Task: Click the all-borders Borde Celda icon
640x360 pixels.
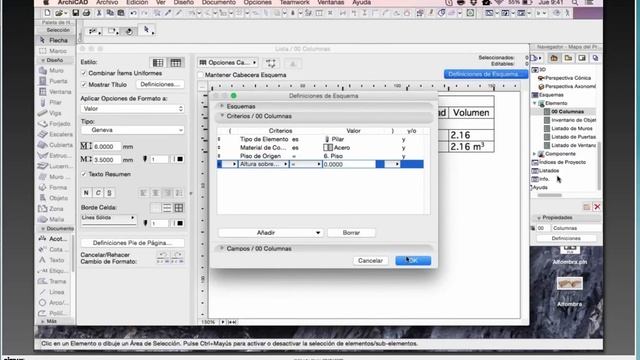Action: click(179, 208)
